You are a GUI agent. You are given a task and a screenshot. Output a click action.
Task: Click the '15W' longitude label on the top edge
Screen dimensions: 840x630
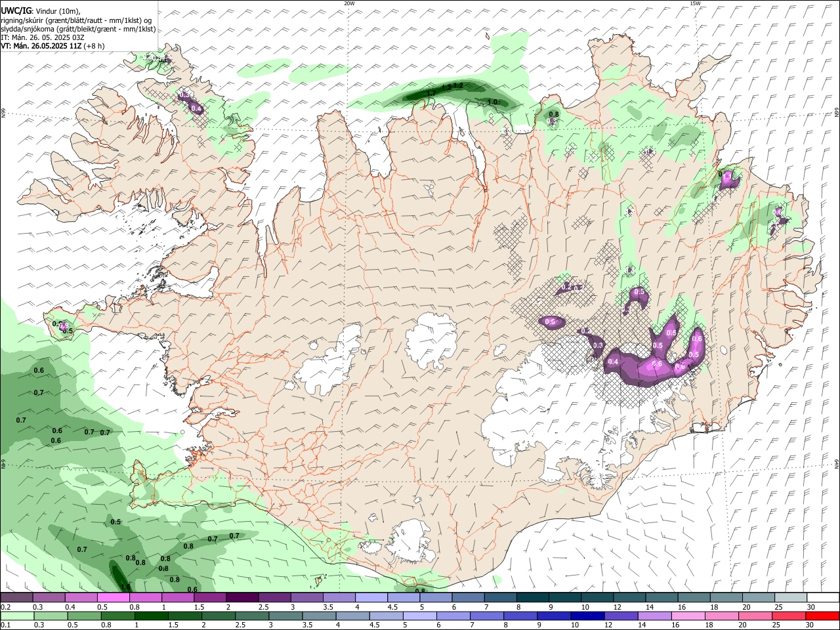pos(695,3)
